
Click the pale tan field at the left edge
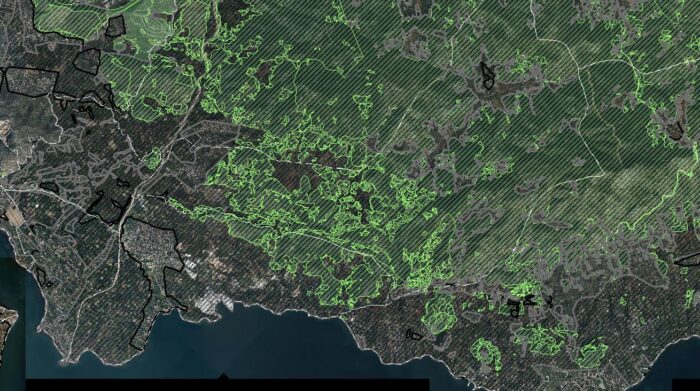pyautogui.click(x=14, y=215)
